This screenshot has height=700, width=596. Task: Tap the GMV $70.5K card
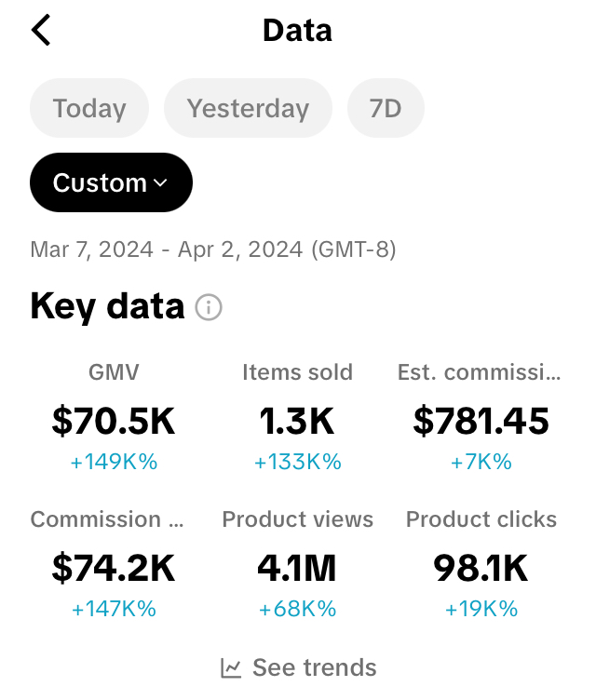click(113, 421)
